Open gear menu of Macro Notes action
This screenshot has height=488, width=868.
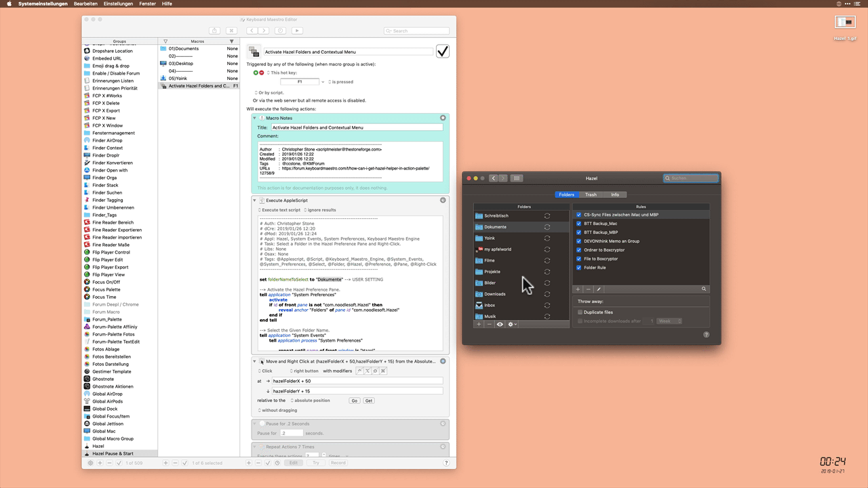click(443, 118)
